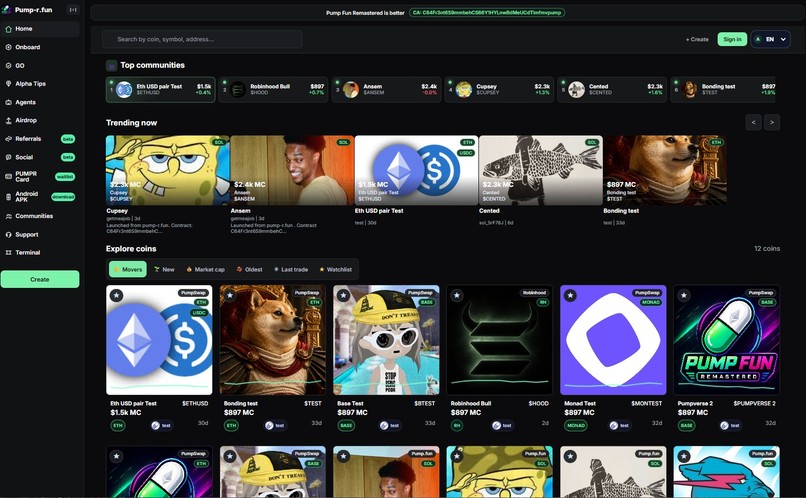806x498 pixels.
Task: Open the EN language dropdown
Action: click(771, 39)
